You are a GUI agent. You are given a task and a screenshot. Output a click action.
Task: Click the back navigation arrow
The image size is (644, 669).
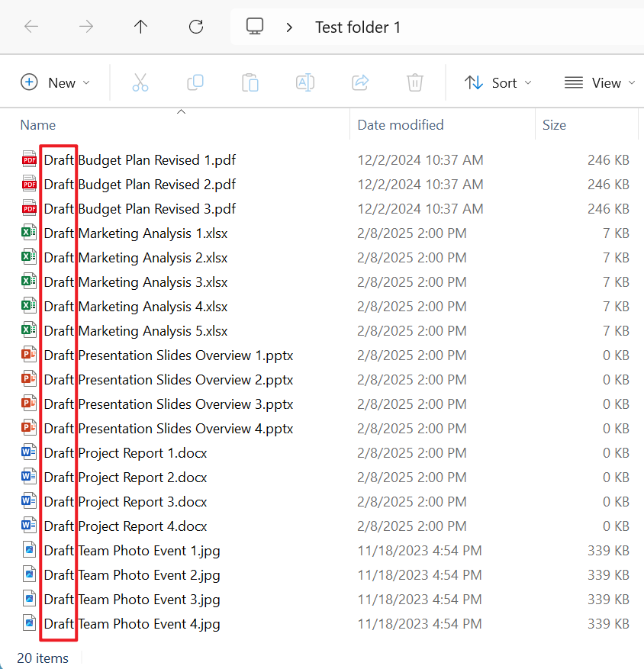click(x=31, y=27)
